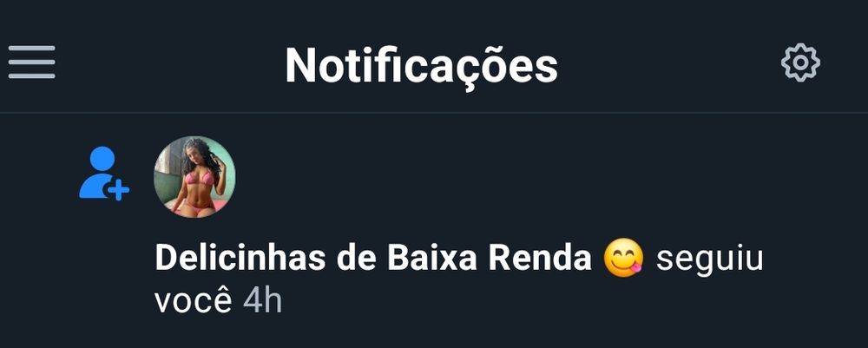
Task: Click the Notificações header title
Action: 421,65
